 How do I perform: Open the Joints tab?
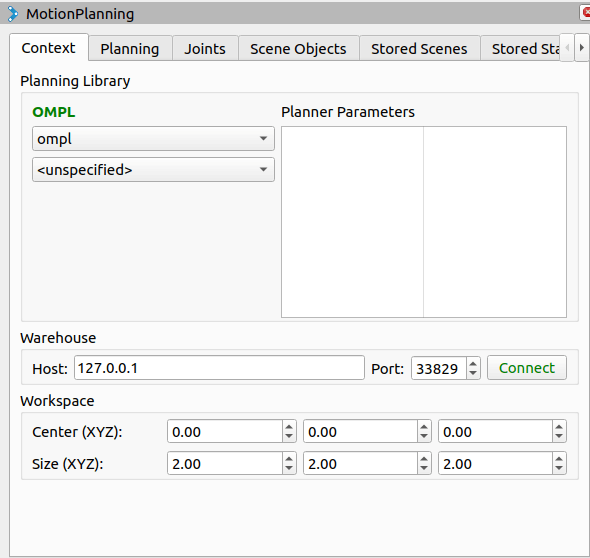[x=205, y=49]
